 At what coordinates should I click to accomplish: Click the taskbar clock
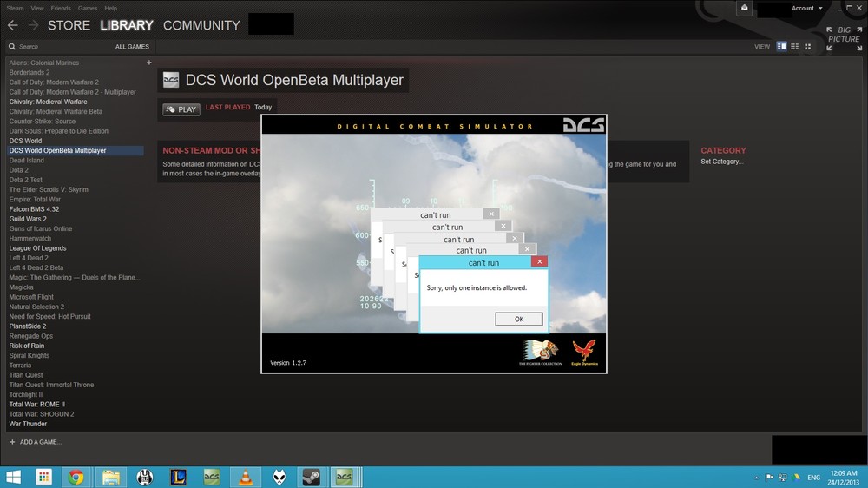(844, 478)
